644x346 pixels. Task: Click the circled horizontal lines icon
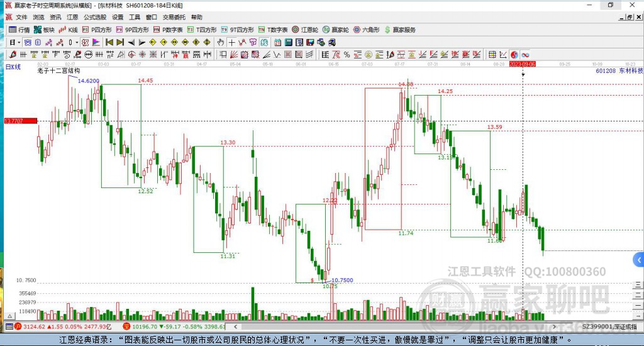pos(88,55)
